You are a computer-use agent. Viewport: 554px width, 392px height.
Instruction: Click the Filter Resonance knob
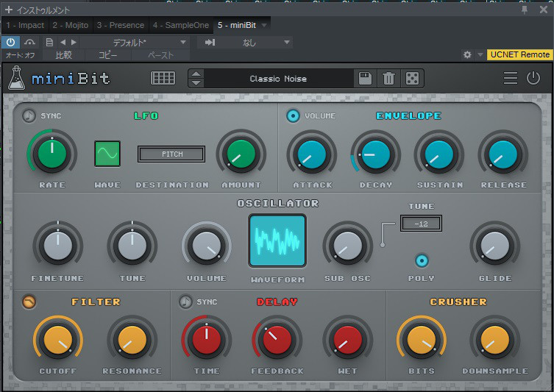[x=132, y=340]
